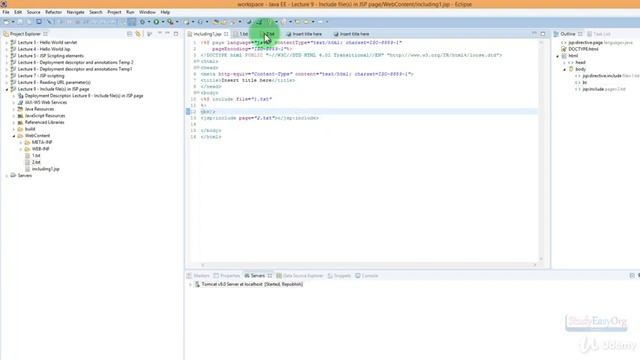The width and height of the screenshot is (640, 360).
Task: Select jsp:directive.include in Outline
Action: 602,76
